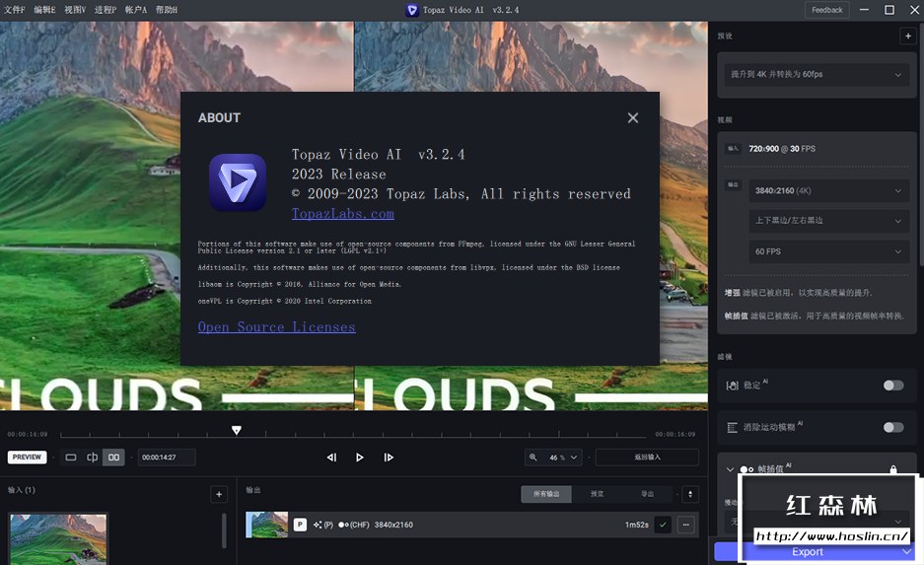Click the output sort order icon
This screenshot has height=565, width=924.
coord(690,494)
